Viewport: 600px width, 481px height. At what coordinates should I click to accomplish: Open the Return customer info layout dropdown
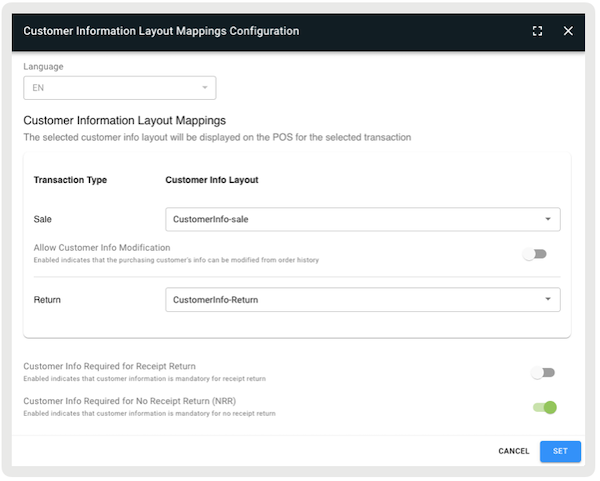pyautogui.click(x=363, y=300)
